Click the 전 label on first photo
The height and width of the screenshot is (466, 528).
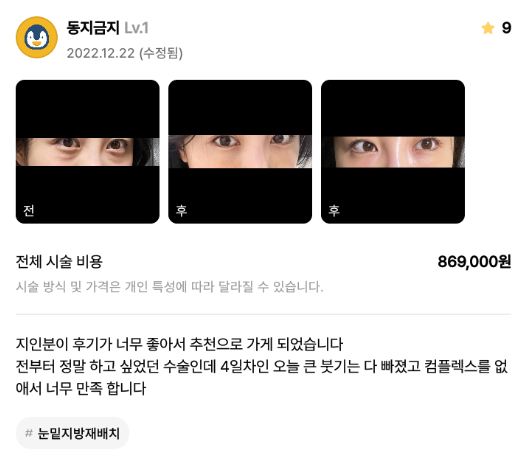click(x=29, y=210)
